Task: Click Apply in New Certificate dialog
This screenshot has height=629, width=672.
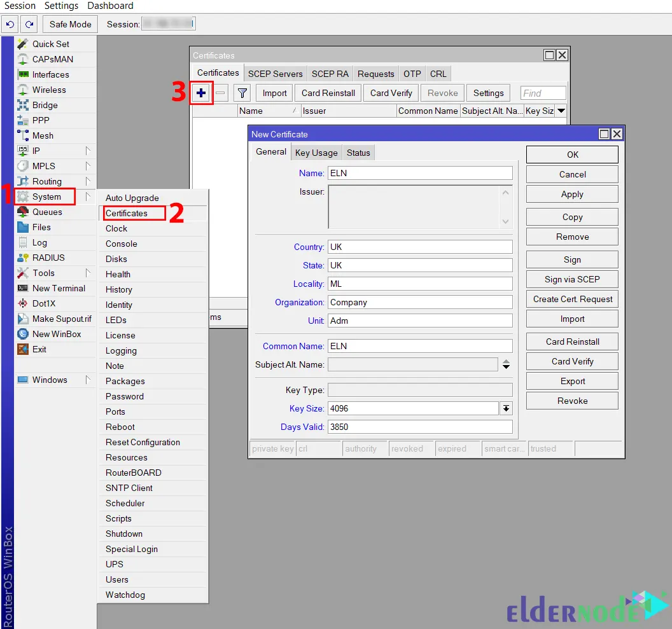Action: (571, 194)
